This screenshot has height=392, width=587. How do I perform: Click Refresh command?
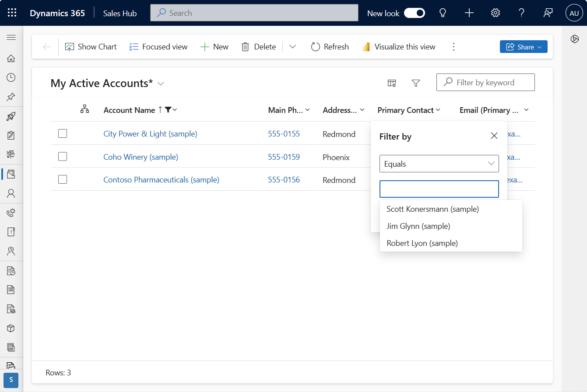330,47
